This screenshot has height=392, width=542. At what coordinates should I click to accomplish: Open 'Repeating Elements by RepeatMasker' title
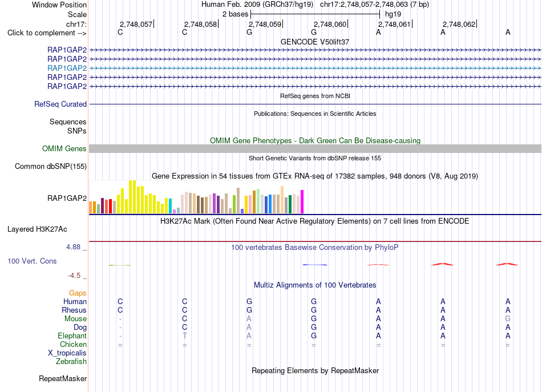(x=315, y=370)
